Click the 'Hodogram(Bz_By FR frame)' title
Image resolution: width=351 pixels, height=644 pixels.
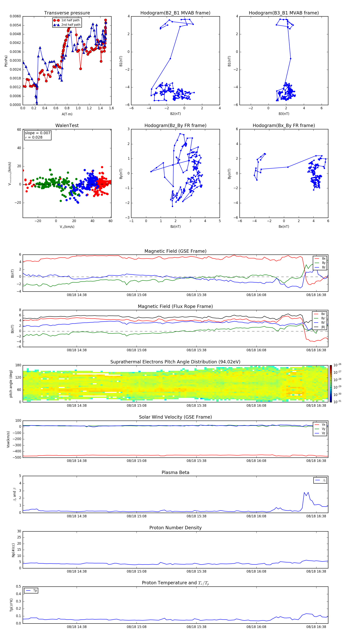coord(175,125)
